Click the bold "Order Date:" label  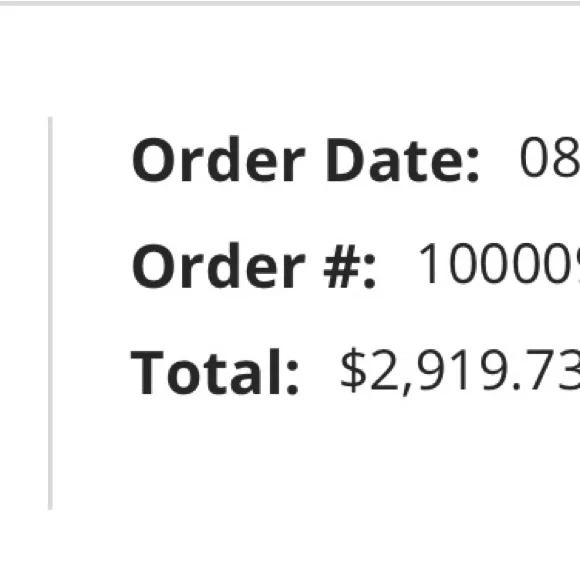306,159
